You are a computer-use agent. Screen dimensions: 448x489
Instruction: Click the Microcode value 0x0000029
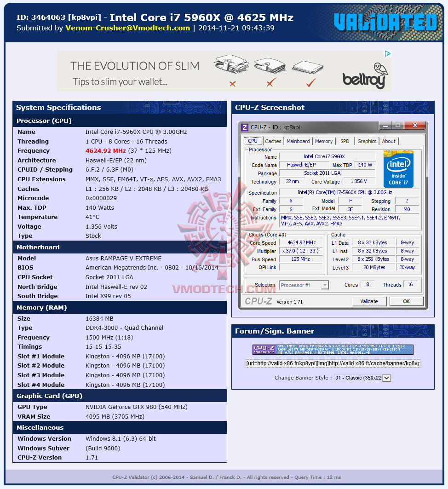(101, 198)
